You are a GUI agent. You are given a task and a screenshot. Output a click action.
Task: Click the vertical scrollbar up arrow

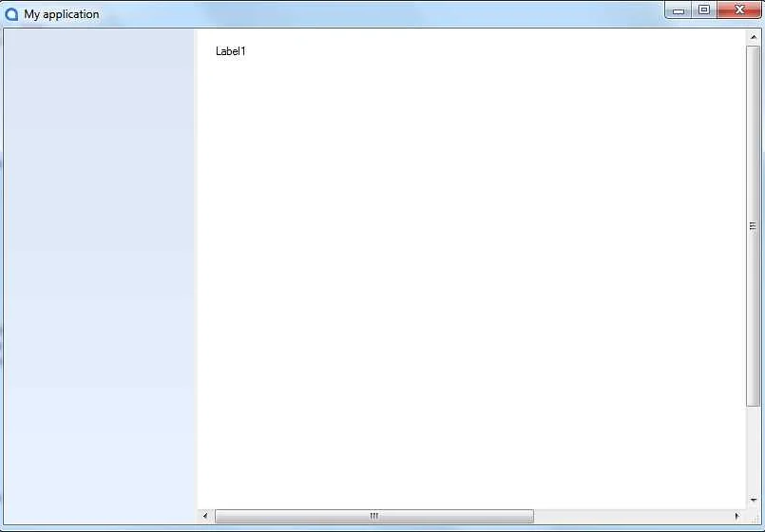click(x=754, y=38)
